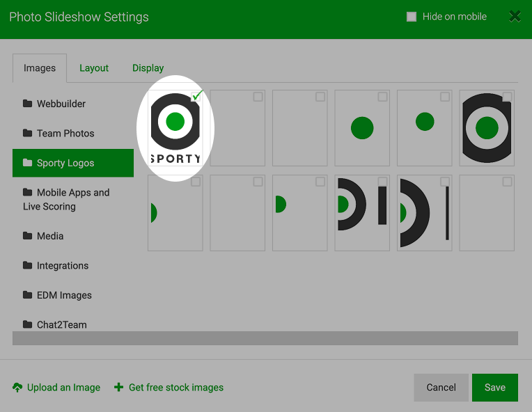The height and width of the screenshot is (412, 532).
Task: Click the Cancel button
Action: [x=441, y=387]
